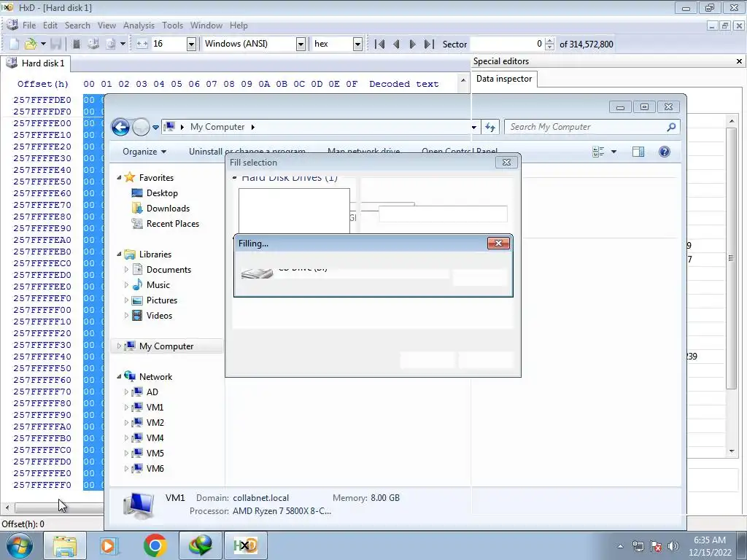Expand the arrow beside disk image icon
Screen dimensions: 747x560
123,44
